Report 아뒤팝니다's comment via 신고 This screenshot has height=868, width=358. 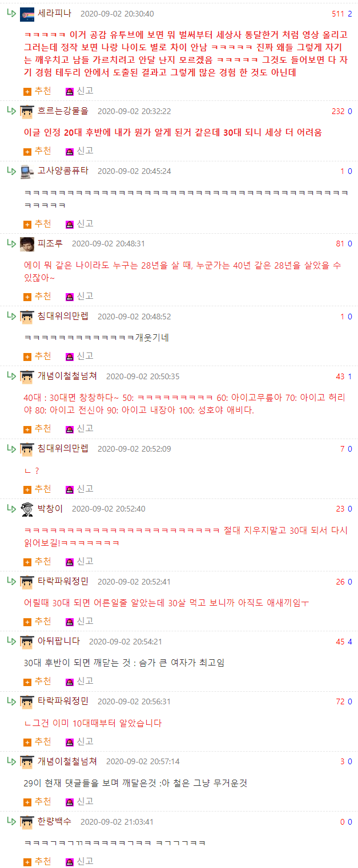(79, 681)
